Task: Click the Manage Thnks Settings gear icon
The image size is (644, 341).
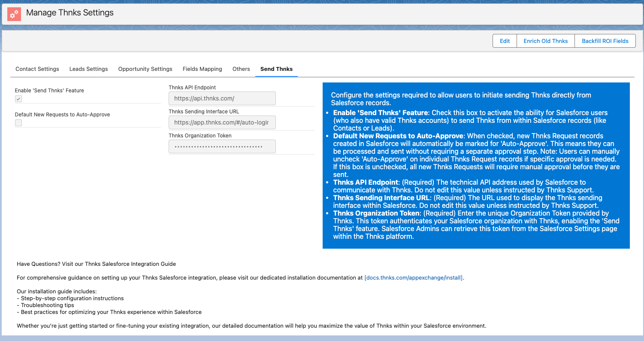Action: (15, 13)
